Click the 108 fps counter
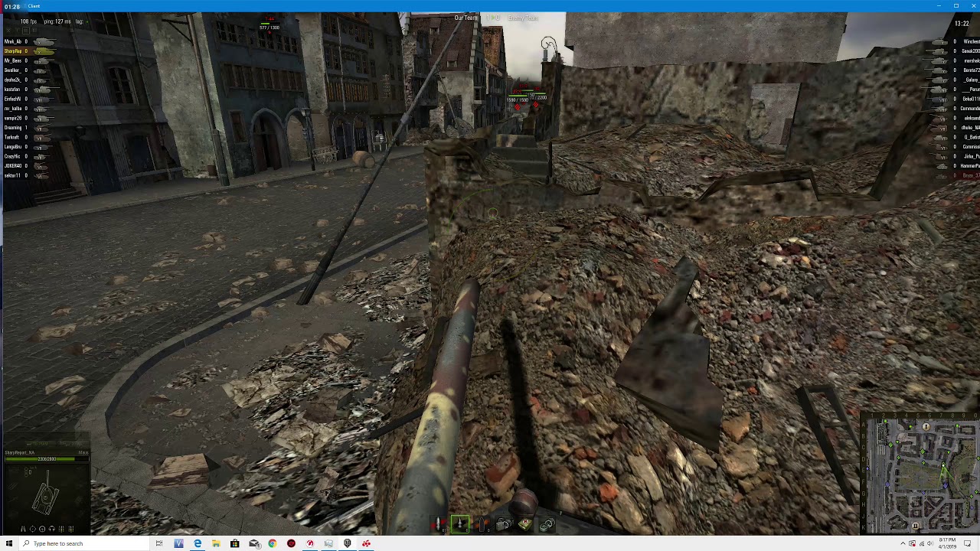980x551 pixels. point(28,21)
